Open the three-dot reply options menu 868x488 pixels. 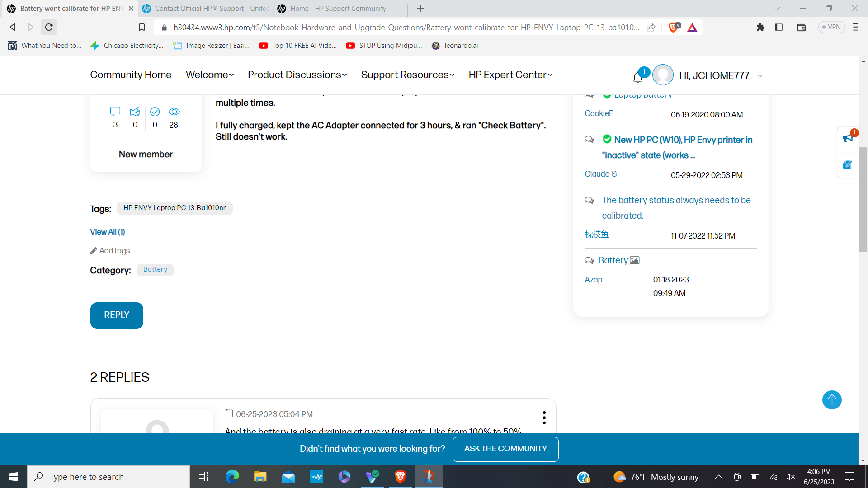coord(544,418)
